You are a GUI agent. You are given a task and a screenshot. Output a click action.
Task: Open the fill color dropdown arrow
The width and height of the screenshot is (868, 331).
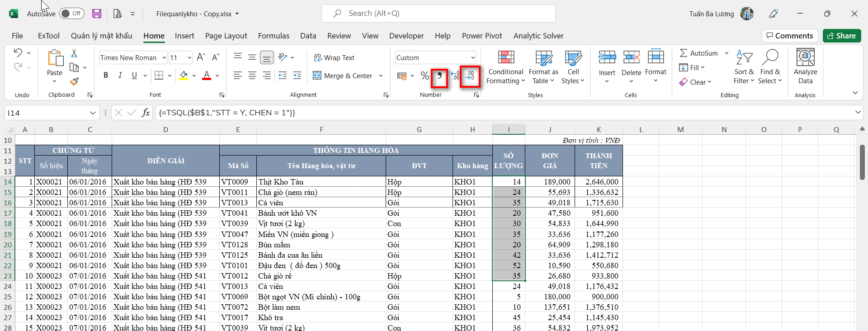tap(194, 76)
